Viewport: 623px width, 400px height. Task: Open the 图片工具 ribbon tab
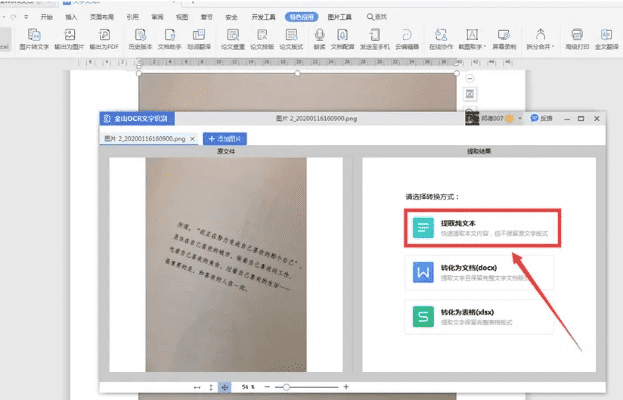pyautogui.click(x=340, y=17)
